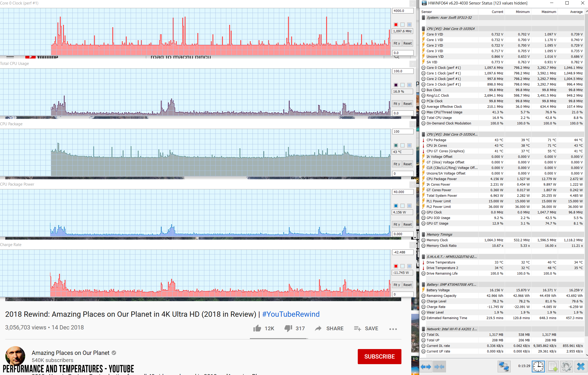Close the CPU Package graph panel

tap(413, 124)
